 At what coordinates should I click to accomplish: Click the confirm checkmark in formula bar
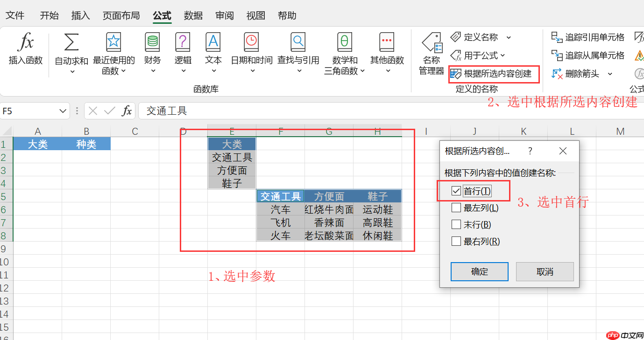click(110, 111)
